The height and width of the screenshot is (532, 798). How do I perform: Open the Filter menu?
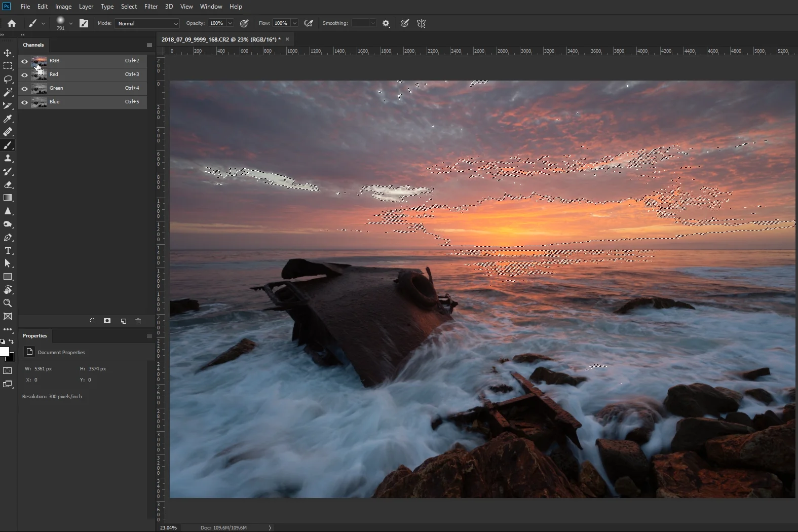click(x=151, y=7)
